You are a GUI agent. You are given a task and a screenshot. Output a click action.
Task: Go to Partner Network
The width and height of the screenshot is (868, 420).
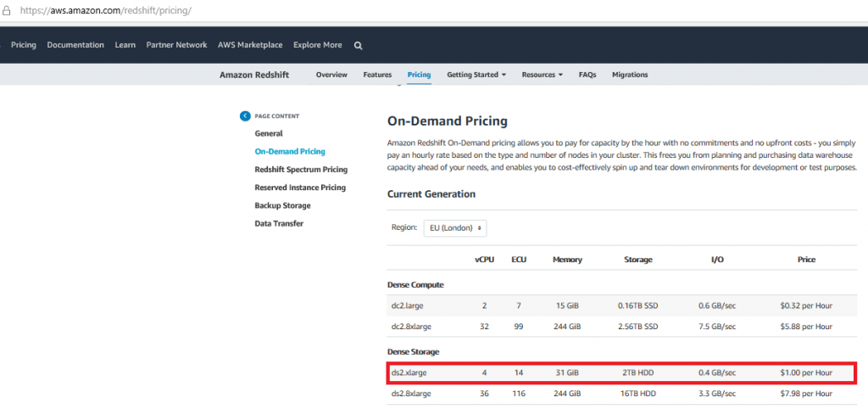pos(176,45)
